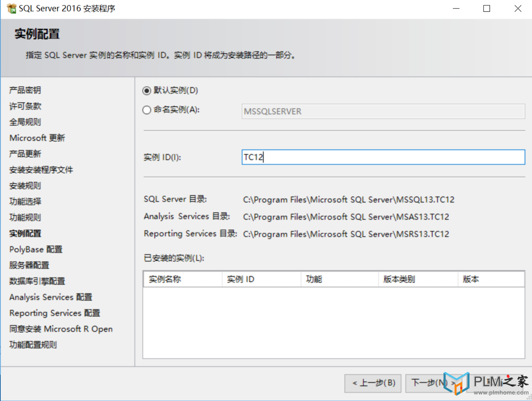The width and height of the screenshot is (532, 401).
Task: Open the 产品密钥 step in sidebar
Action: click(25, 90)
